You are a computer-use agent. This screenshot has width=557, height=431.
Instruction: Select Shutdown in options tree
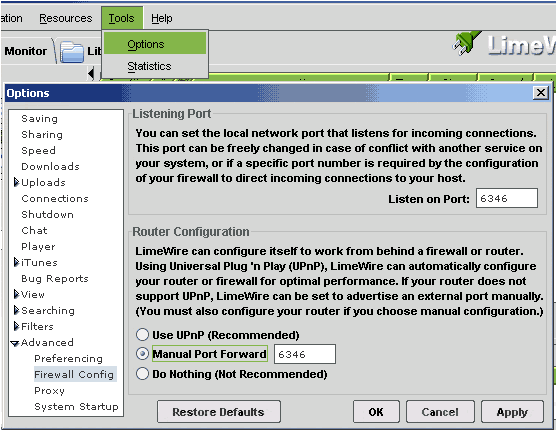[47, 215]
